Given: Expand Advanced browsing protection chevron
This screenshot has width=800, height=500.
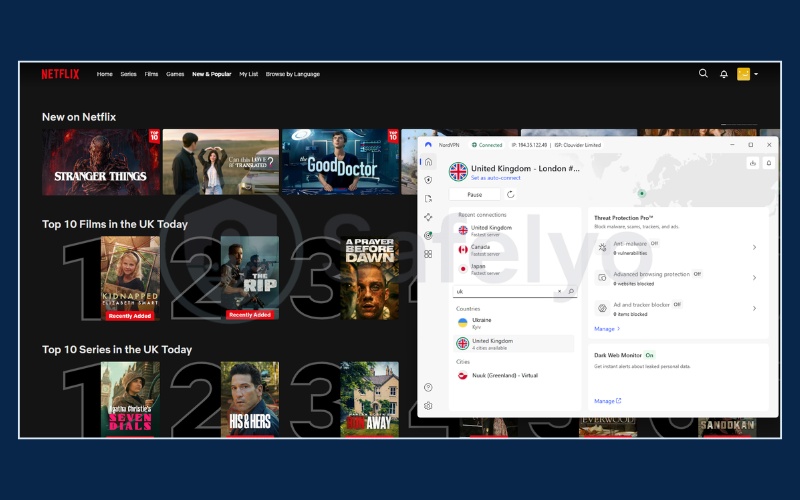Looking at the screenshot, I should tap(754, 278).
